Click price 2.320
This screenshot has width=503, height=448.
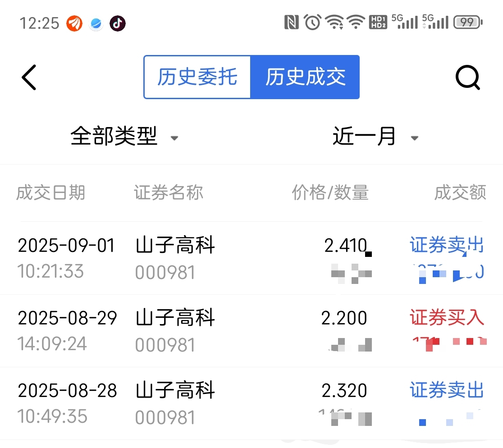pyautogui.click(x=344, y=391)
